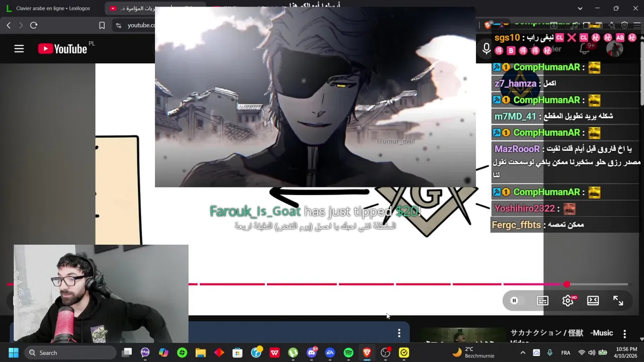The width and height of the screenshot is (644, 362).
Task: Click username Fergc_ffbts in chat
Action: pos(516,225)
